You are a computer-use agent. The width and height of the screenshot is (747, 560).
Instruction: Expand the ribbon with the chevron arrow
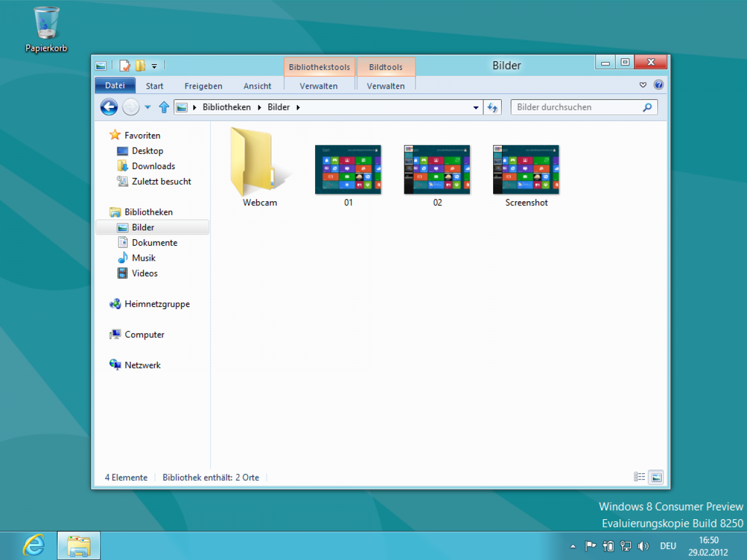pos(643,85)
